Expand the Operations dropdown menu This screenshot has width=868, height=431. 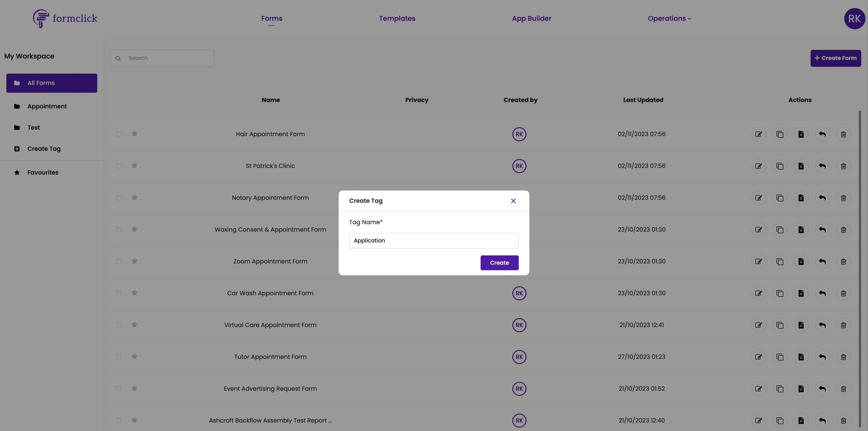(x=669, y=18)
